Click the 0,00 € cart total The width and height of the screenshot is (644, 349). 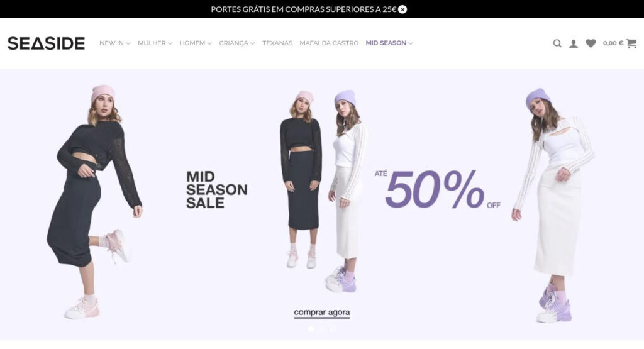[613, 43]
